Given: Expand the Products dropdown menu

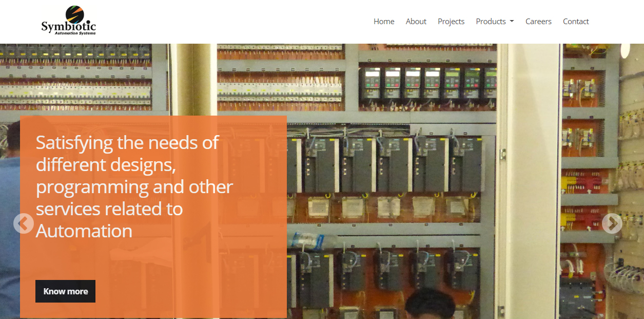Looking at the screenshot, I should [495, 22].
